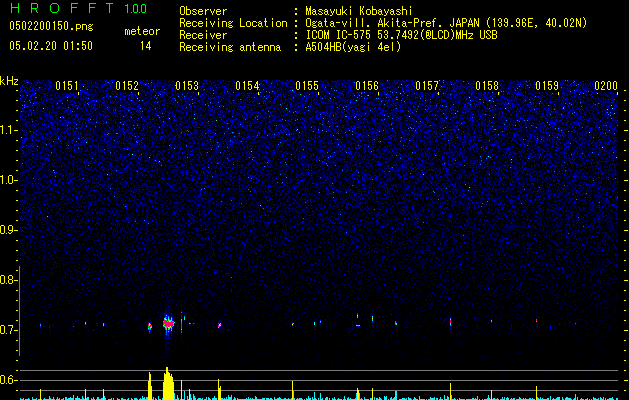Click the 0.9 kHz frequency label
Screen dimensions: 629x400
(7, 230)
